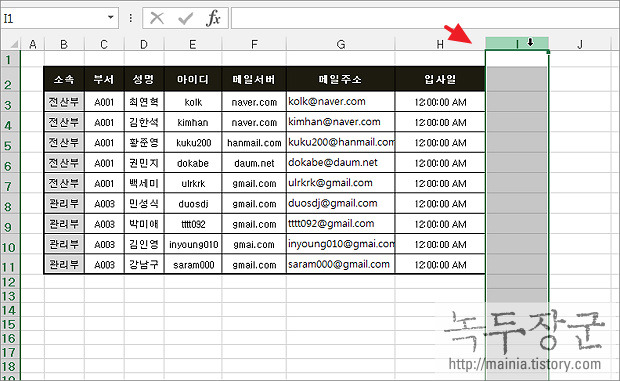Select row 15 header
620x381 pixels.
(x=10, y=324)
